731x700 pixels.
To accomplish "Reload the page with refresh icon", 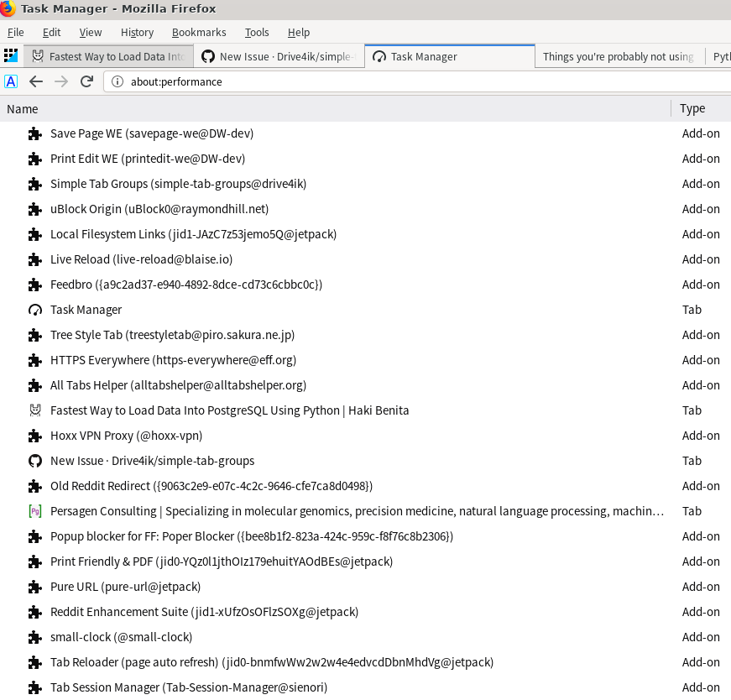I will coord(86,81).
